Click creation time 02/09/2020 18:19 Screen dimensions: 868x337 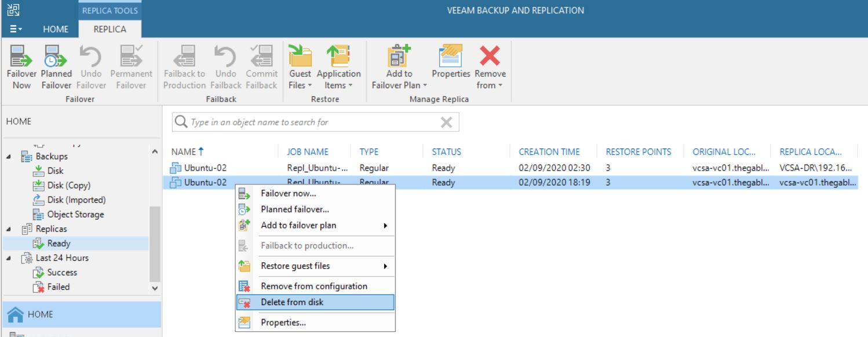(x=554, y=183)
